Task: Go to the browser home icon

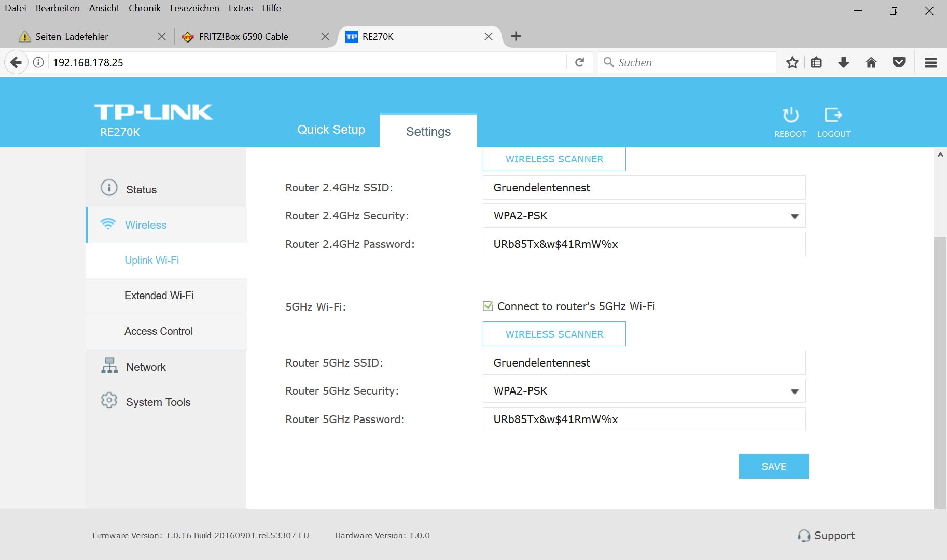Action: [x=871, y=63]
